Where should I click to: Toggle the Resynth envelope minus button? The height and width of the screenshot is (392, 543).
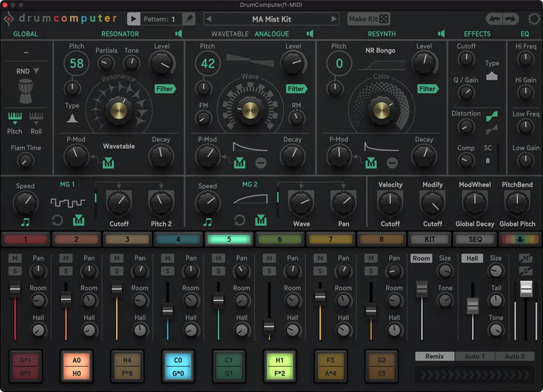click(x=392, y=163)
